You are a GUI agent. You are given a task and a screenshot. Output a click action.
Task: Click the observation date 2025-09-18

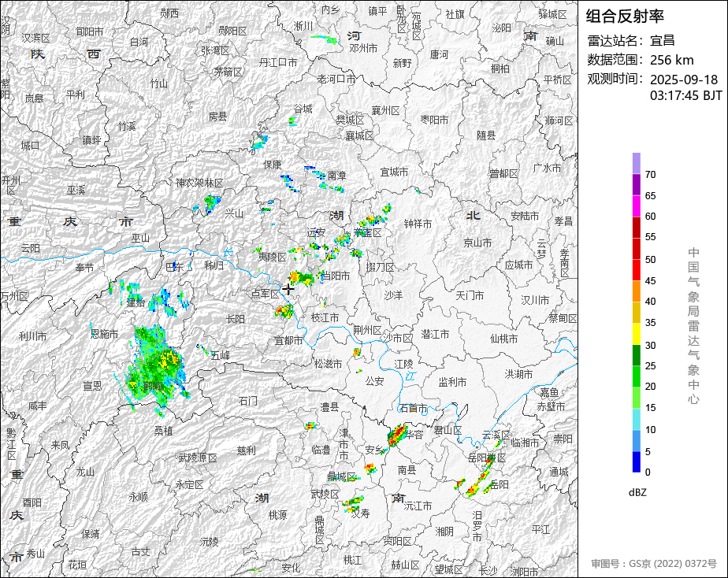click(683, 80)
